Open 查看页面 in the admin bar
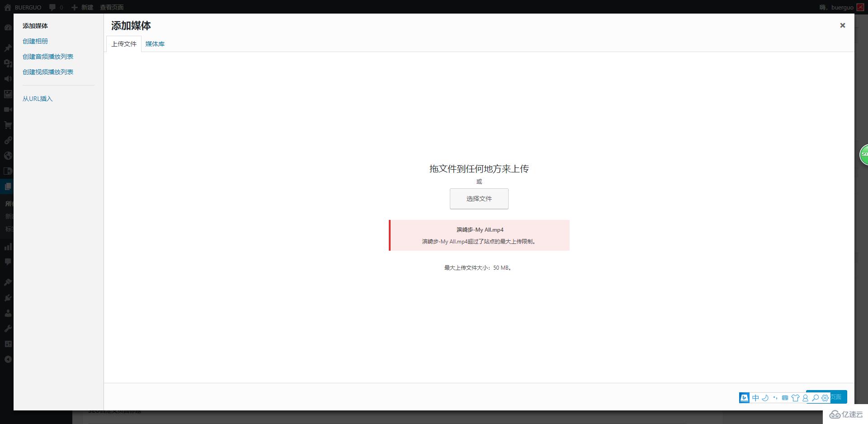Viewport: 868px width, 424px height. 112,7
